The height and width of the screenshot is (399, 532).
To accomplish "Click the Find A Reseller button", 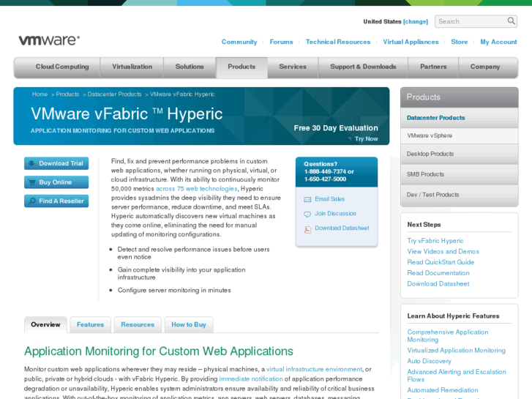I will [56, 201].
